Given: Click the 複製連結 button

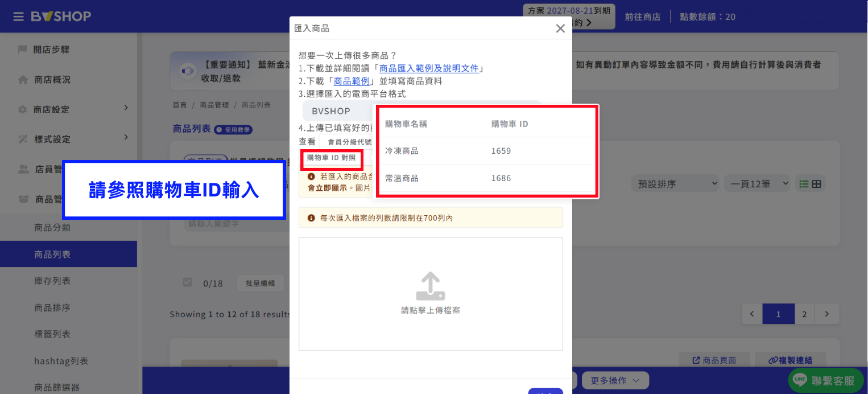Looking at the screenshot, I should point(790,360).
